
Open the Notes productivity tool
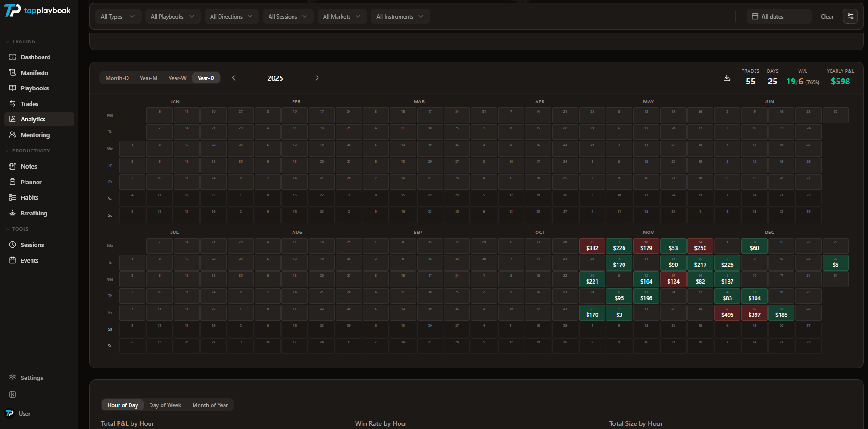(29, 166)
